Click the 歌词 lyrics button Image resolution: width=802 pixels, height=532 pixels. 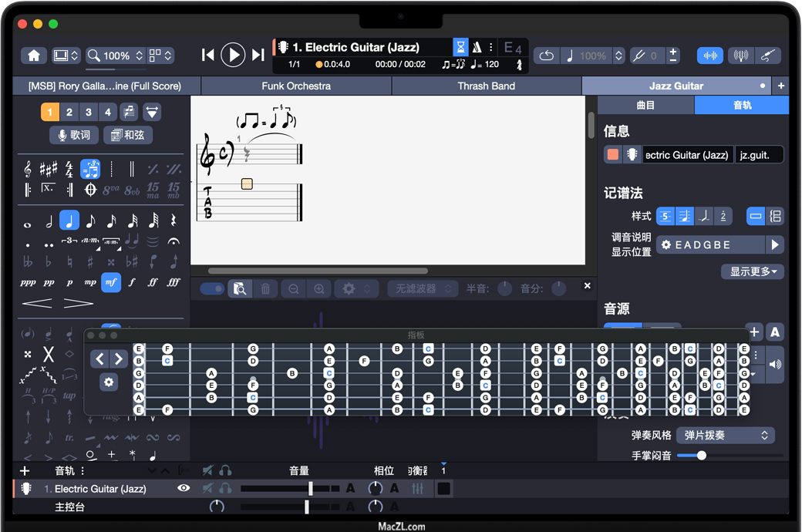(x=73, y=135)
